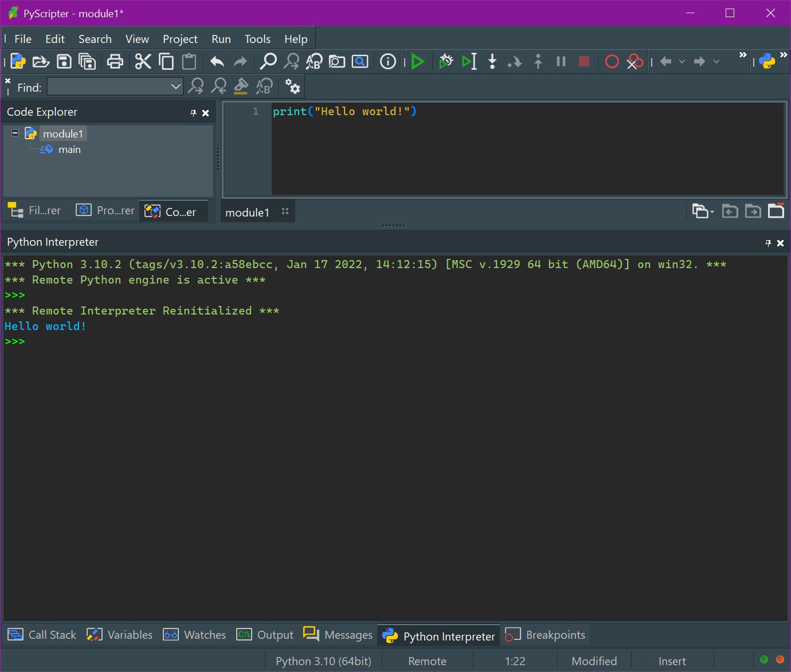Unpin the Code Explorer panel
This screenshot has height=672, width=791.
click(x=193, y=112)
